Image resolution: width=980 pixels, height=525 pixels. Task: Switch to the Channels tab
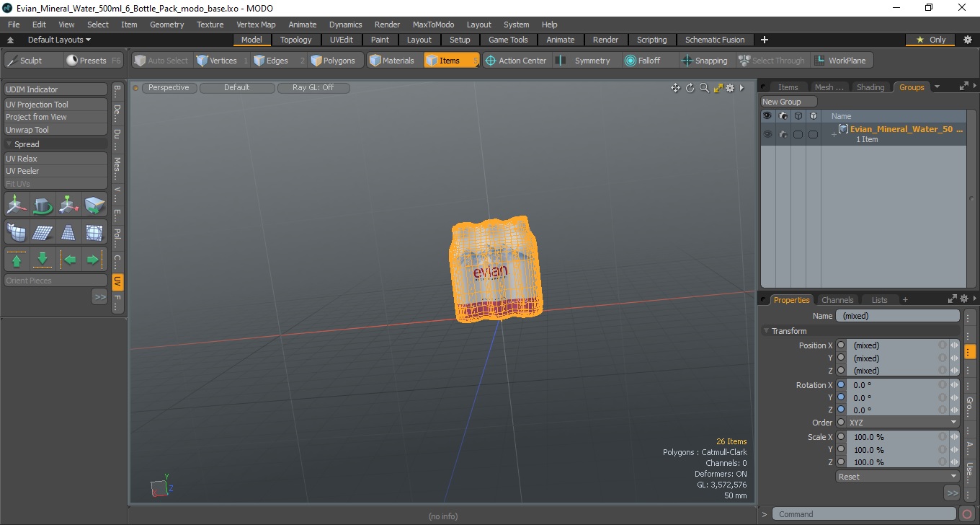837,300
